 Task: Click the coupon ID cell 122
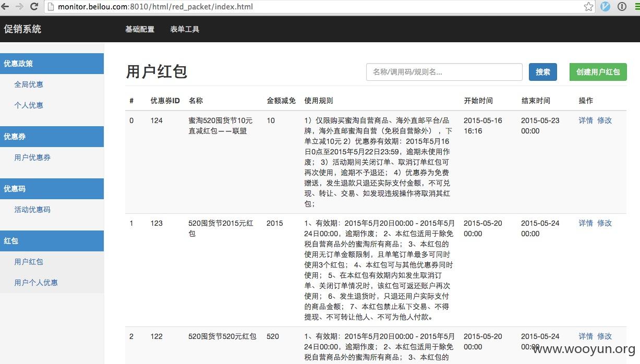[x=156, y=336]
